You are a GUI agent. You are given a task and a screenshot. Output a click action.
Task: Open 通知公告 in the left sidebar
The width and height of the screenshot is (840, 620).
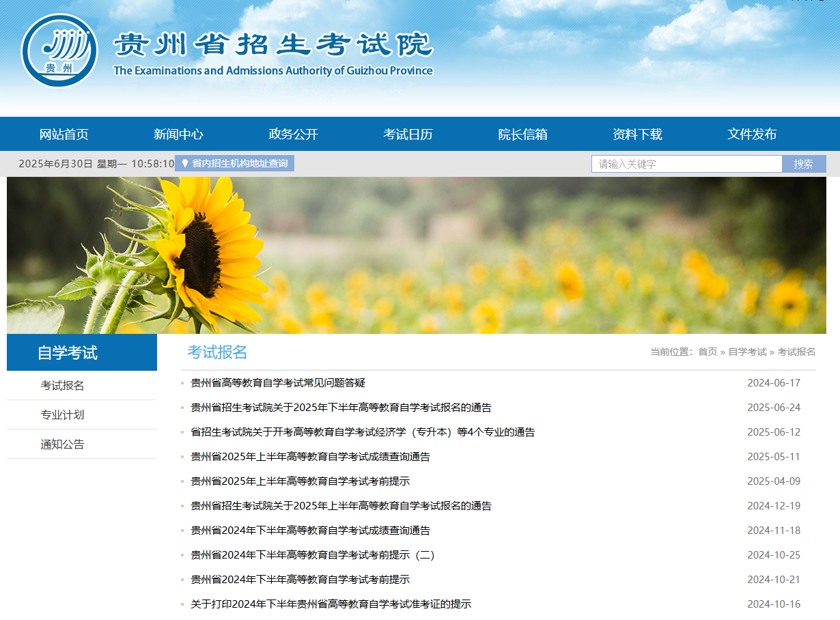pos(62,445)
